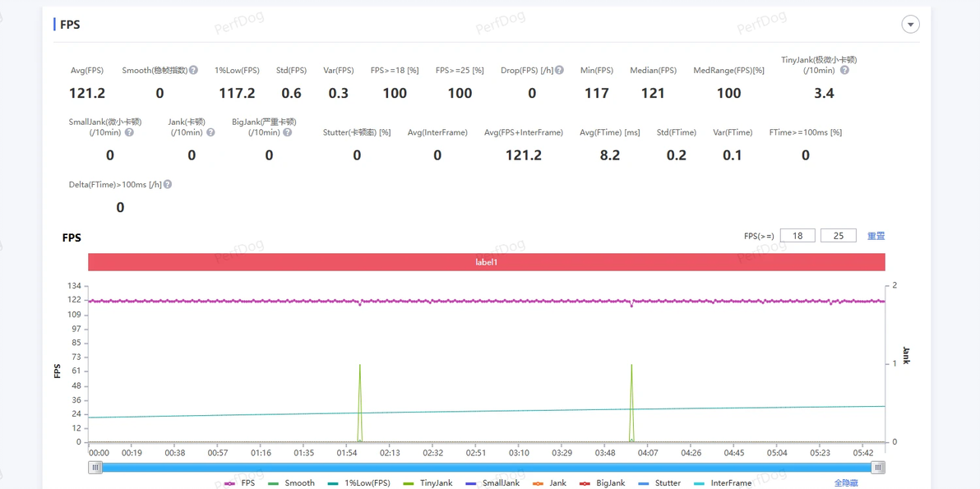Toggle BigJank series in legend

[x=603, y=483]
